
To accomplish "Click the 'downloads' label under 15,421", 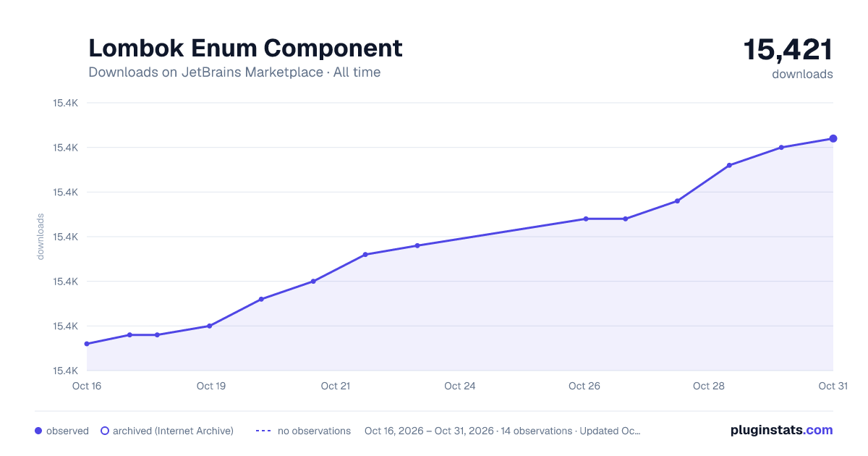I will 802,74.
